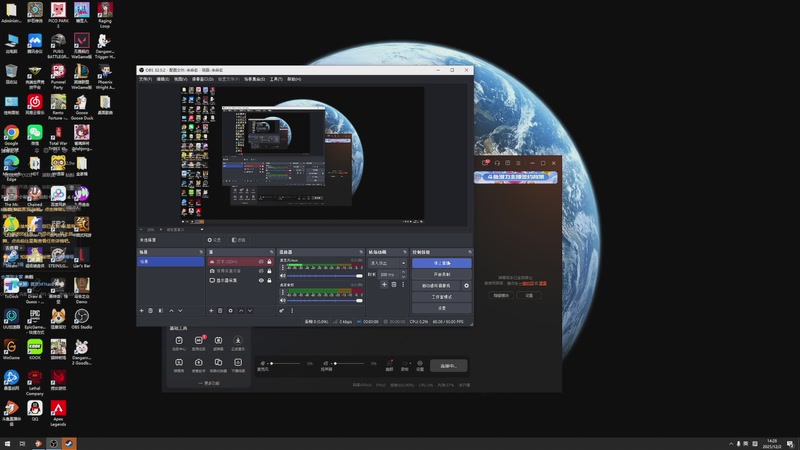The height and width of the screenshot is (450, 800).
Task: Open audio mixer bottom three-dot menu
Action: click(292, 311)
